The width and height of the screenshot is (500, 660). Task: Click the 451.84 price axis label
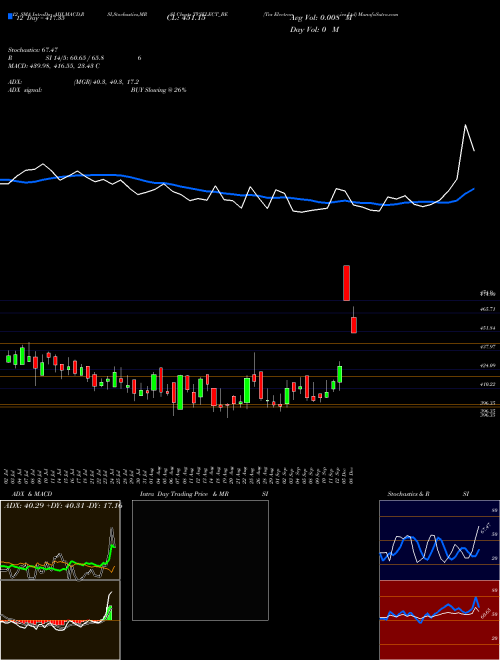point(487,328)
